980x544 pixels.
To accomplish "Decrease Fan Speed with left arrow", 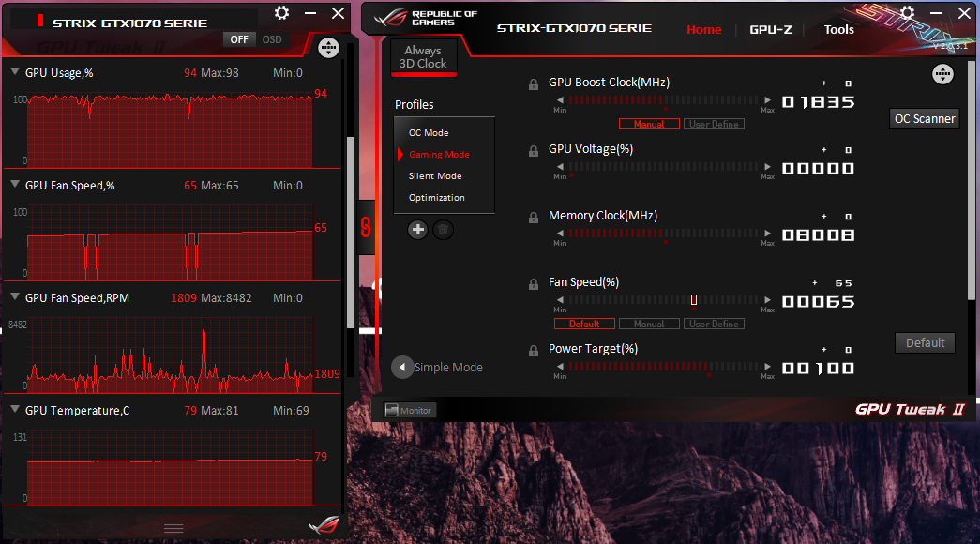I will [x=560, y=300].
